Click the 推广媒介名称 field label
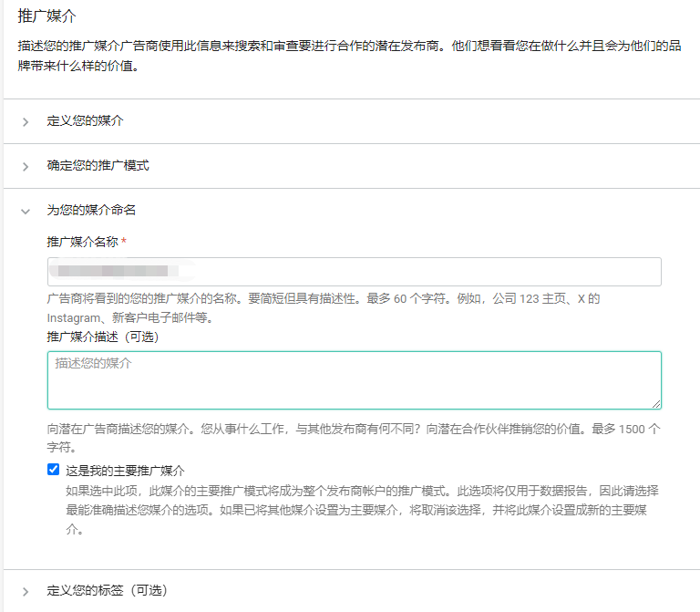This screenshot has width=700, height=612. coord(82,242)
